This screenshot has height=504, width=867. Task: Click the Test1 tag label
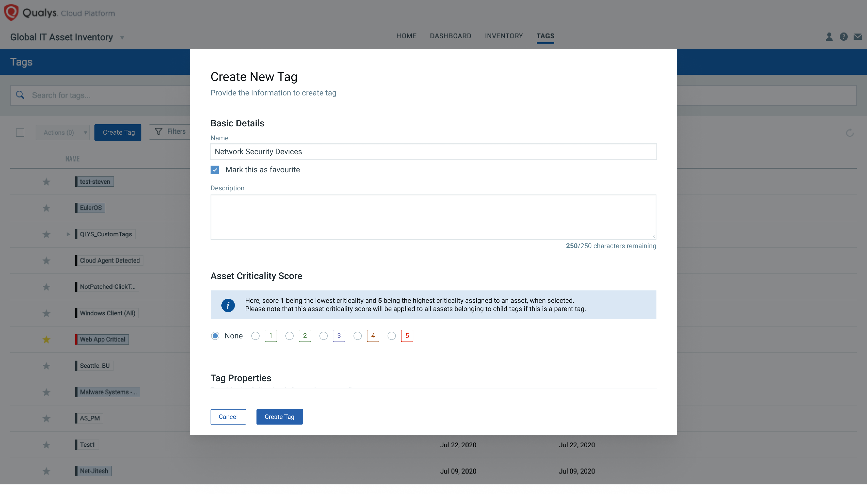click(x=87, y=444)
